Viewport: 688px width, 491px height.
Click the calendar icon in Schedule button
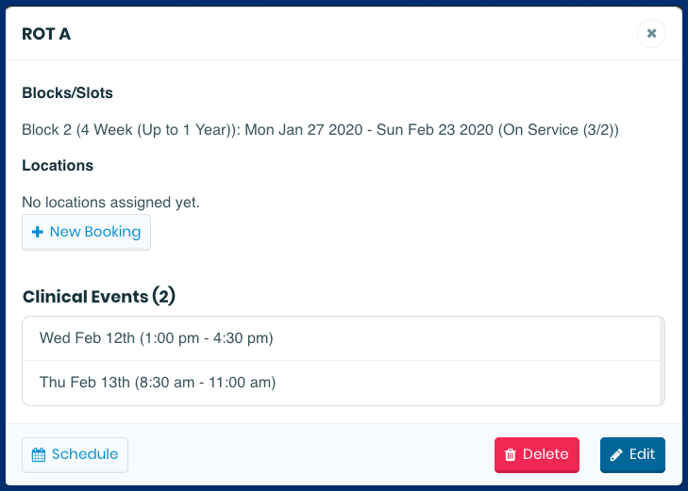pyautogui.click(x=38, y=455)
